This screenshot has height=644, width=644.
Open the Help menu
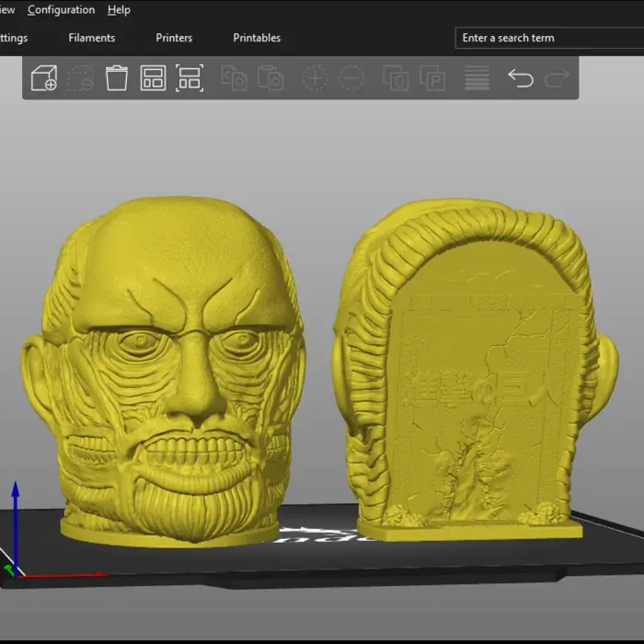[x=119, y=10]
